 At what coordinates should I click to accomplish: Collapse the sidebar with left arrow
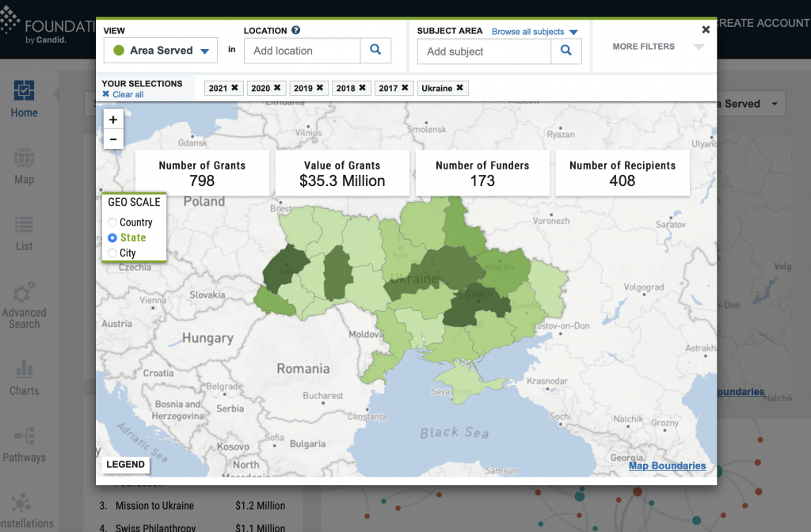click(x=56, y=93)
